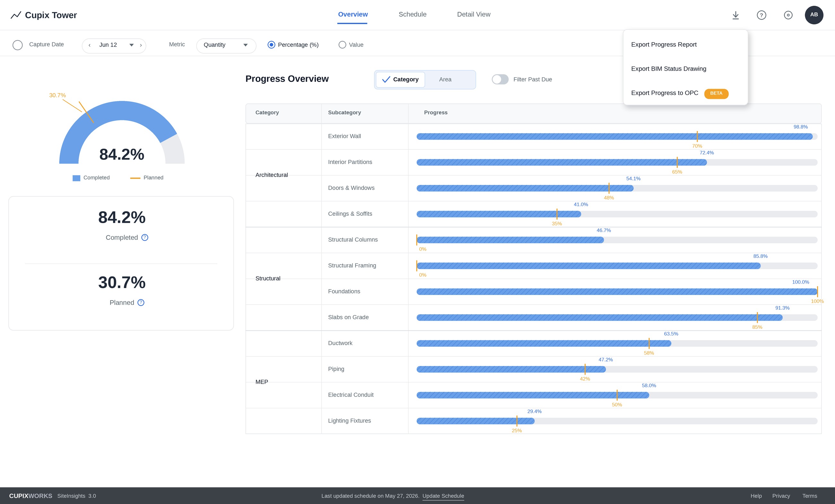Click the orange Planned legend line
The width and height of the screenshot is (835, 504).
[135, 178]
